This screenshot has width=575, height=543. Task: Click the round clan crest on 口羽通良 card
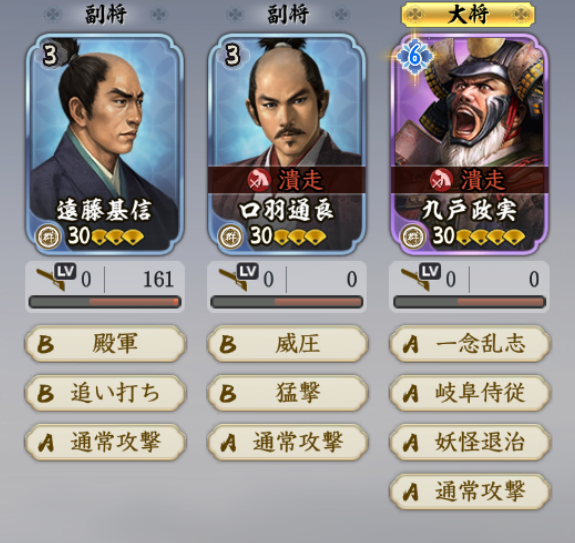click(231, 236)
